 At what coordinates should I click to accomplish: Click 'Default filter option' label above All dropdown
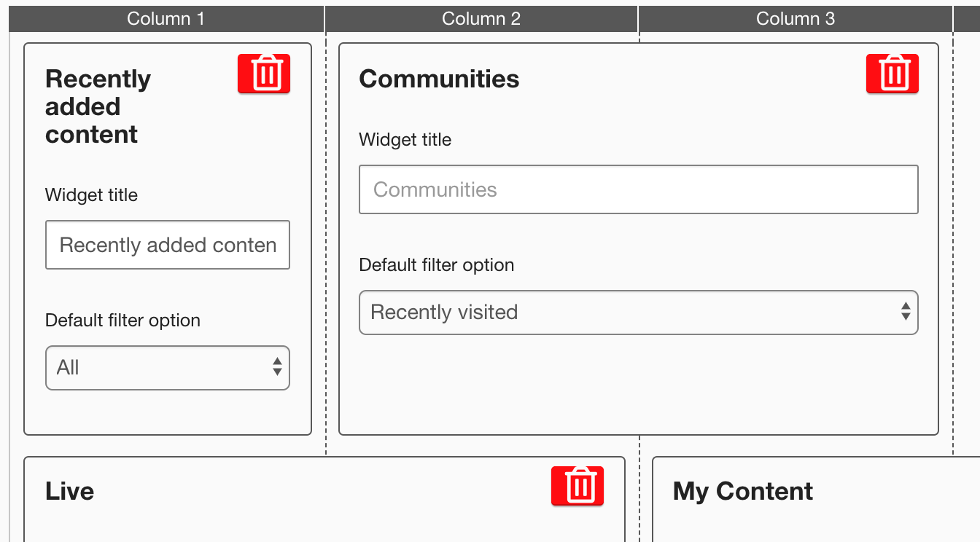coord(122,321)
